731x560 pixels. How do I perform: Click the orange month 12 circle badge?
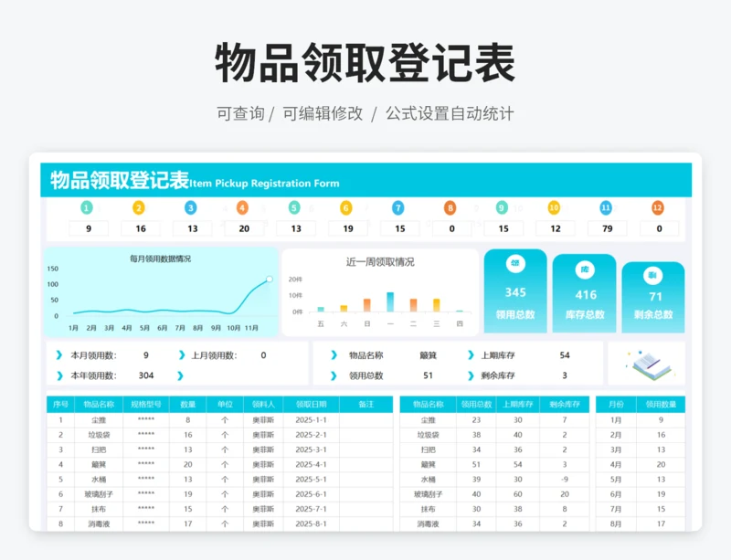(657, 207)
